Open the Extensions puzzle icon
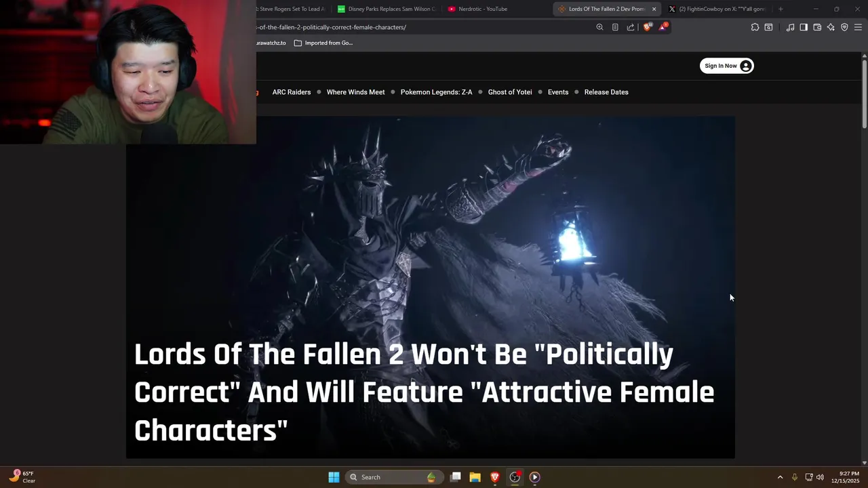868x488 pixels. [755, 27]
